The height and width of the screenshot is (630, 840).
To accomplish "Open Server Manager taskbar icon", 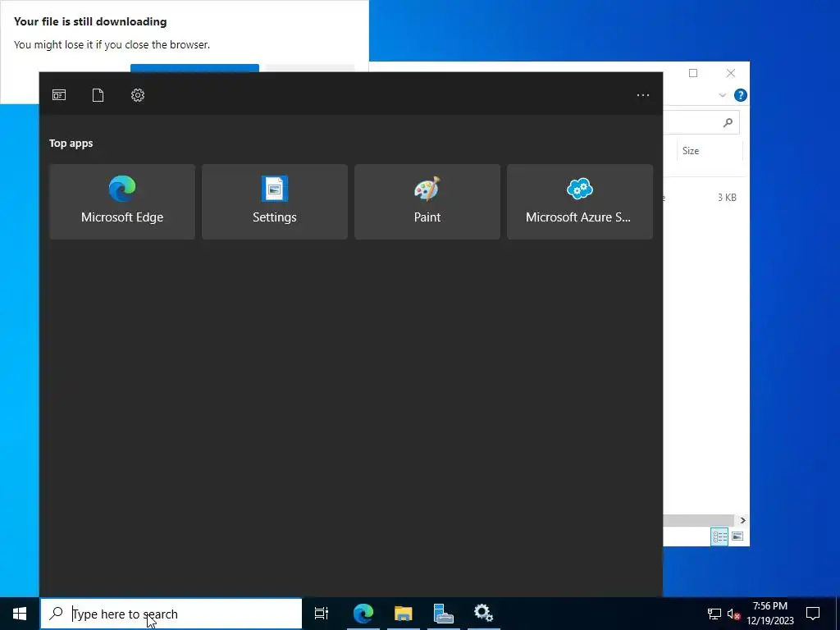I will tap(444, 614).
